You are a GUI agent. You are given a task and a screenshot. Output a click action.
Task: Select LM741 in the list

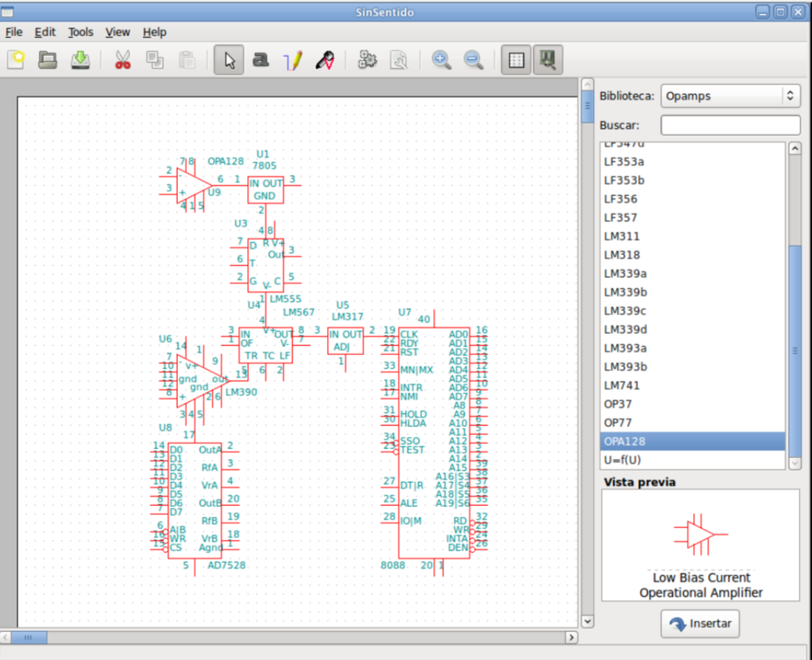click(693, 386)
